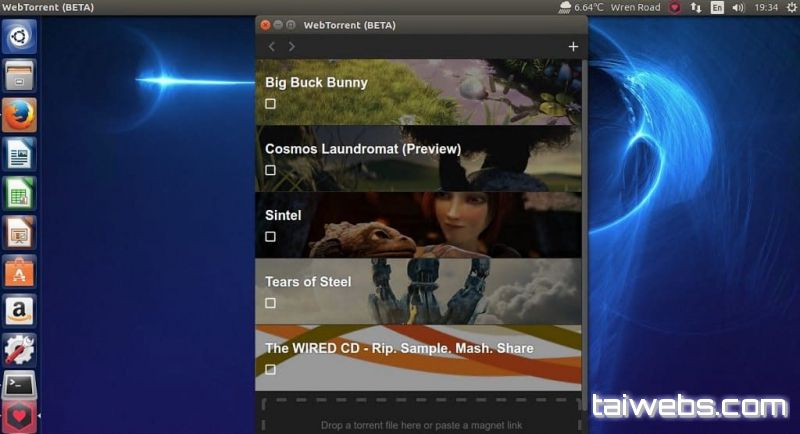Toggle the Tears of Steel checkbox
800x434 pixels.
coord(271,303)
